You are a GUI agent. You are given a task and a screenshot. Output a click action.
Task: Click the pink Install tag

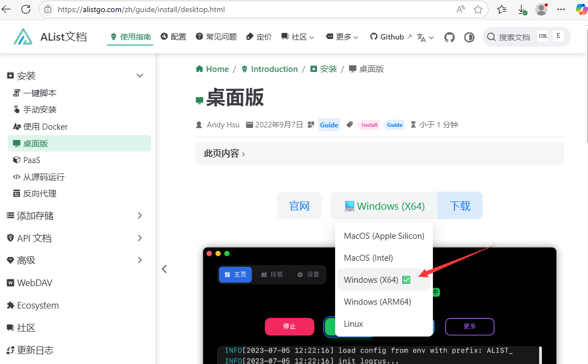pyautogui.click(x=369, y=125)
